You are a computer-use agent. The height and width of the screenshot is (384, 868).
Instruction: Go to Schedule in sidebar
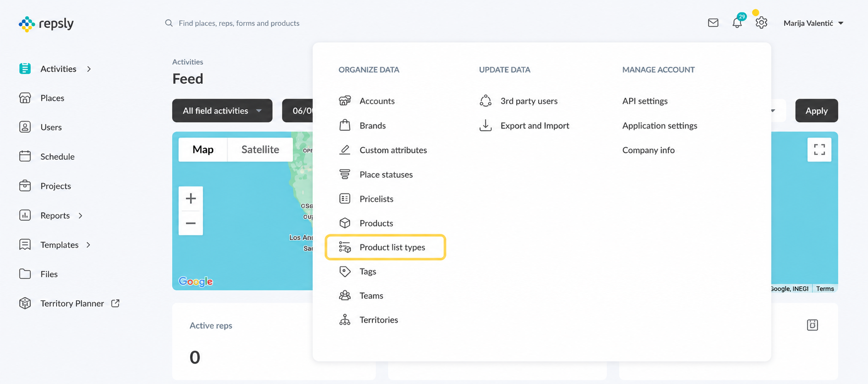(x=57, y=157)
